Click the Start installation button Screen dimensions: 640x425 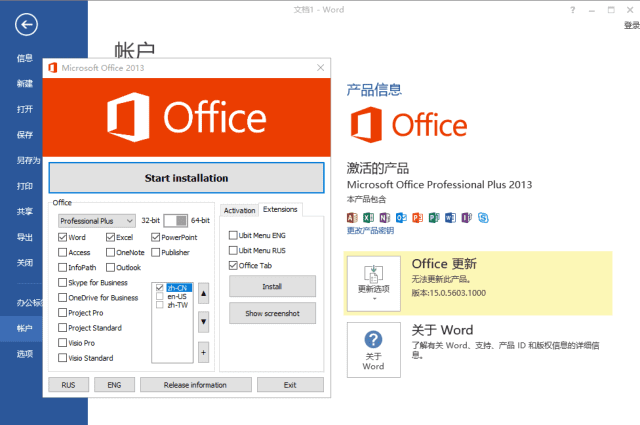(x=187, y=178)
